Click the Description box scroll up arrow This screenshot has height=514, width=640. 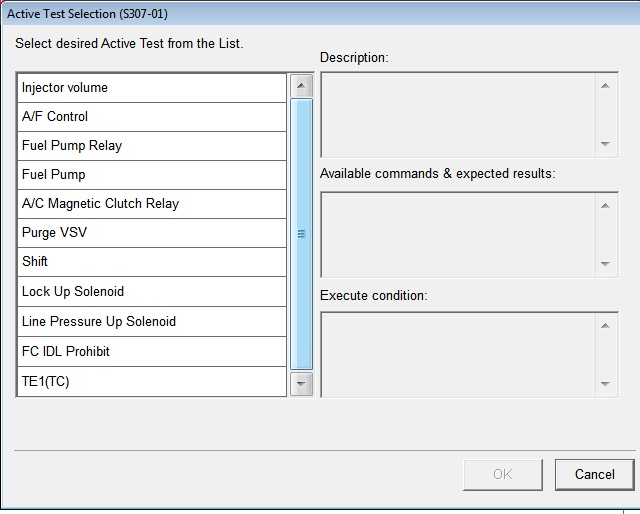pos(605,86)
